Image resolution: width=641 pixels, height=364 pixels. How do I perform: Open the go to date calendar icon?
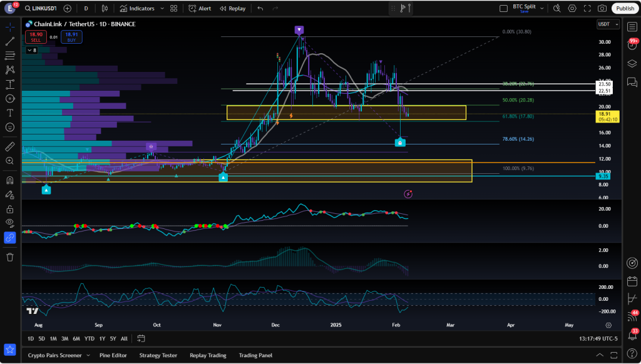(141, 339)
